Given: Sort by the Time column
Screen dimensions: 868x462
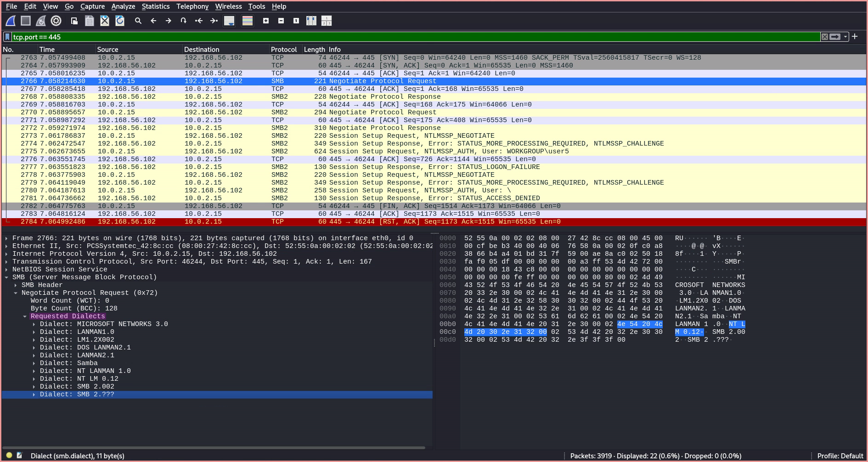Looking at the screenshot, I should point(66,50).
